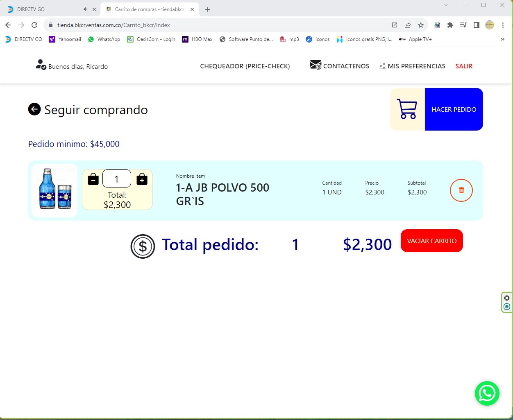Viewport: 513px width, 420px height.
Task: Open the Software Punto de... bookmark
Action: (x=246, y=39)
